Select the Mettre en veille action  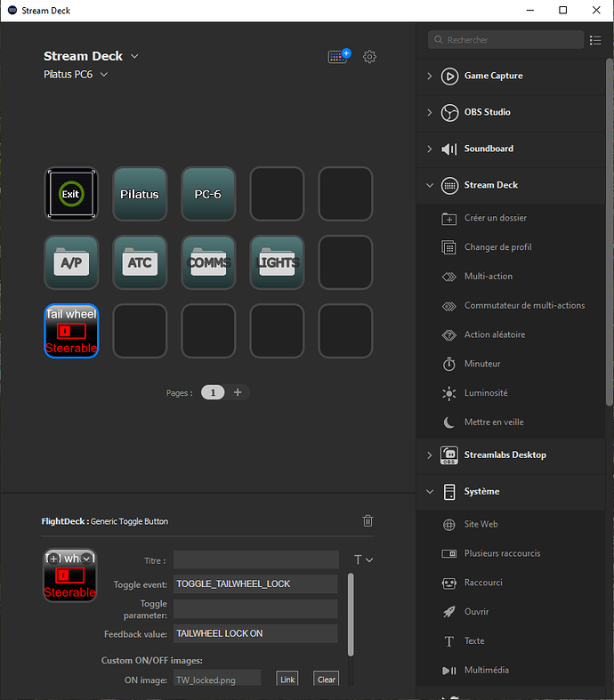tap(511, 422)
